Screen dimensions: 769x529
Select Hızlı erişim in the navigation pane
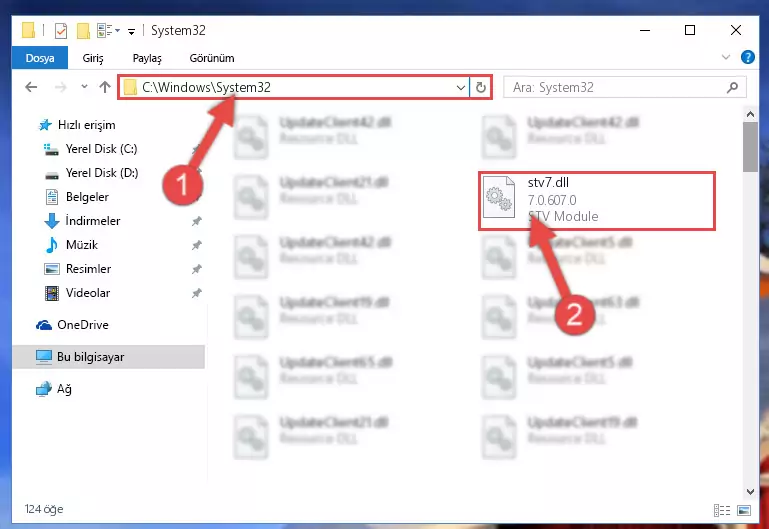tap(77, 125)
